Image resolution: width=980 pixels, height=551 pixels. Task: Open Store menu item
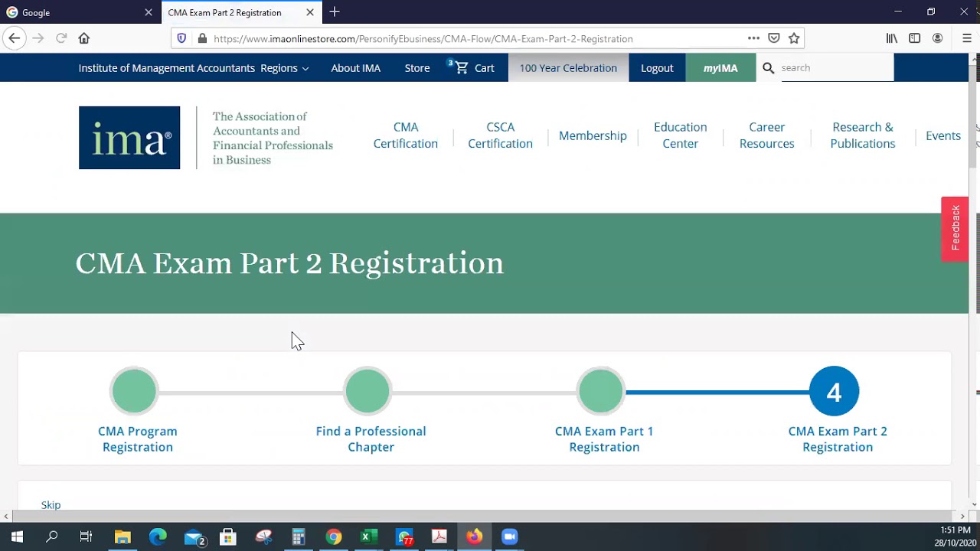(x=417, y=67)
